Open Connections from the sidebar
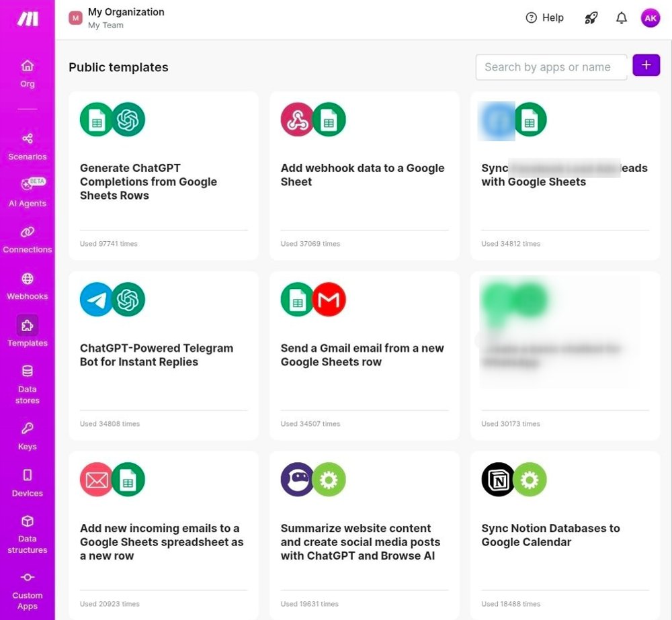The width and height of the screenshot is (672, 620). [x=28, y=239]
